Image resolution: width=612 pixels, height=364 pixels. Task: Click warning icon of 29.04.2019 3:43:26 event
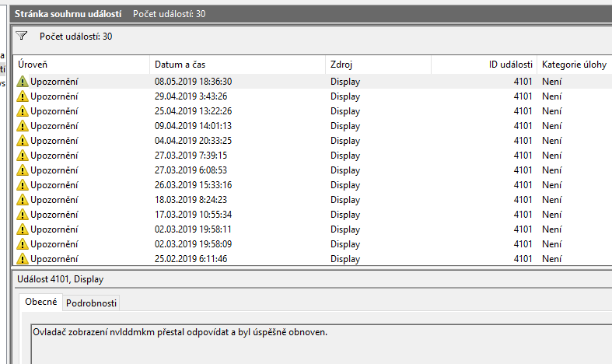point(23,96)
